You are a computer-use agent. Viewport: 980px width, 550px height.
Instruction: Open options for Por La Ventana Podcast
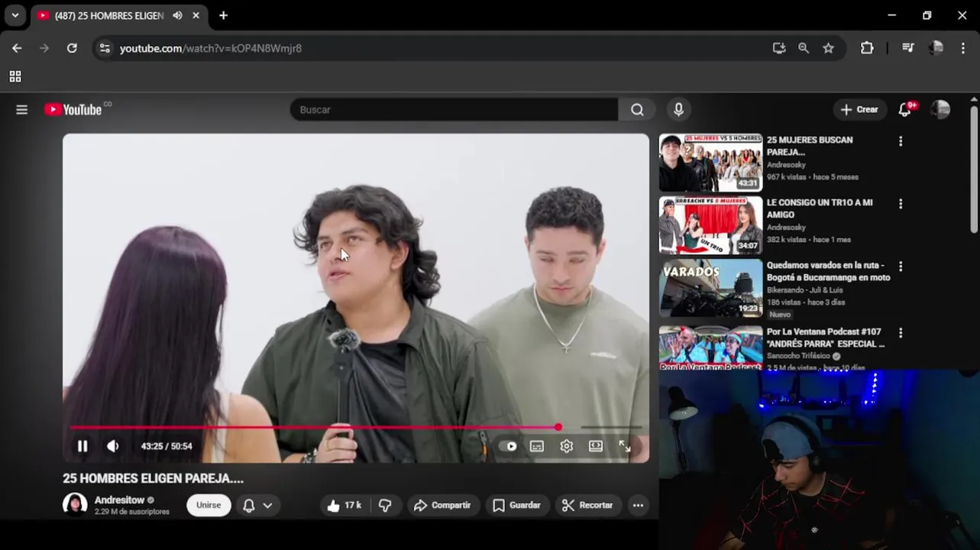tap(901, 333)
